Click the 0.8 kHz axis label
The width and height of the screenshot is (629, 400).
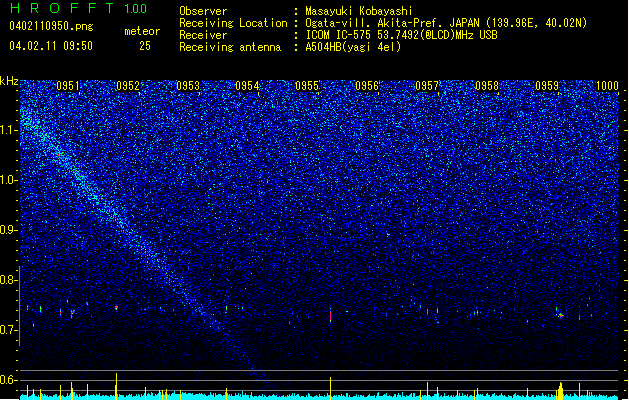click(x=9, y=280)
